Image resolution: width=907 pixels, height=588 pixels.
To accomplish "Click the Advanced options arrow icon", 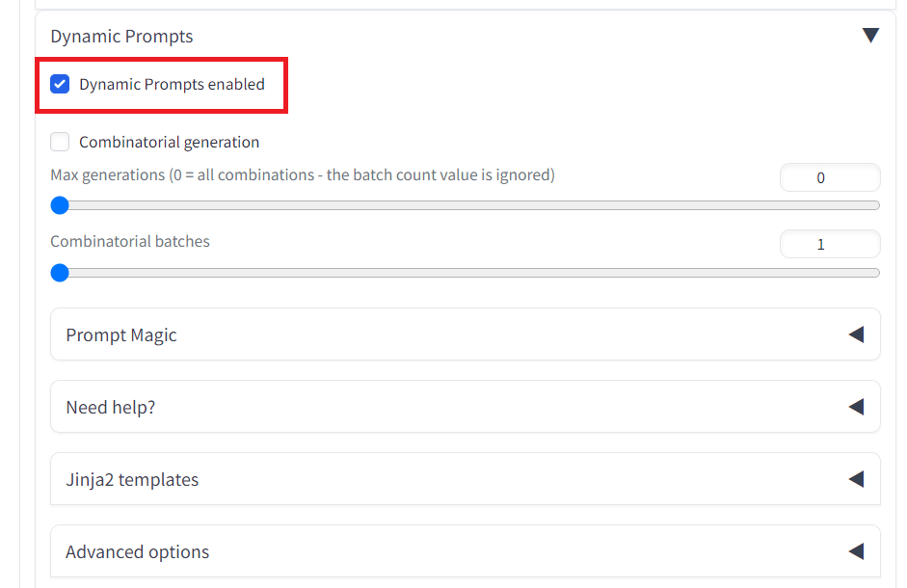I will click(x=857, y=551).
